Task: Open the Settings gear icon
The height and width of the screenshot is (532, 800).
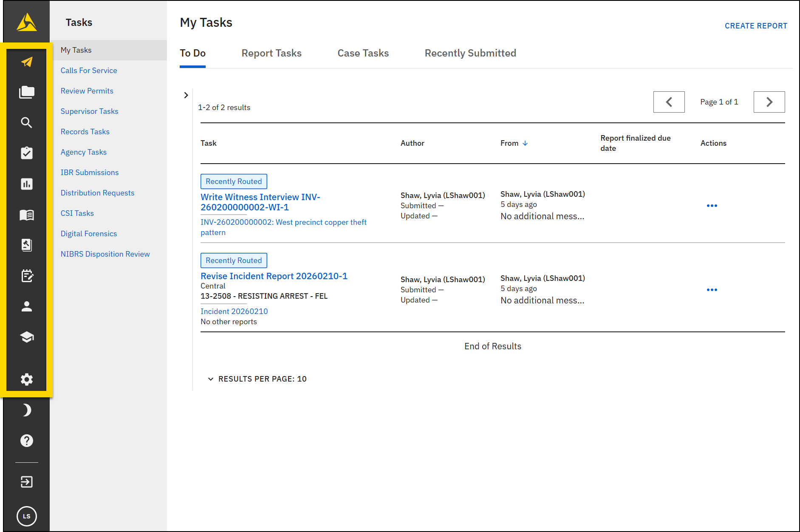Action: [26, 379]
